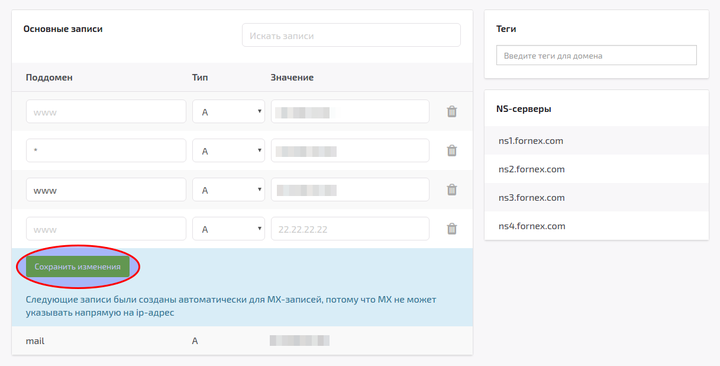Image resolution: width=720 pixels, height=366 pixels.
Task: Delete the asterisk wildcard record via trash icon
Action: tap(452, 150)
